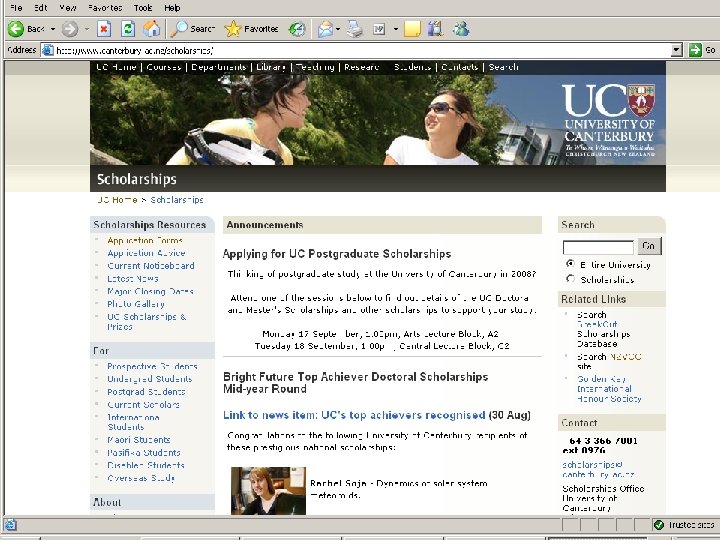
Task: Open the History clock icon
Action: (297, 29)
